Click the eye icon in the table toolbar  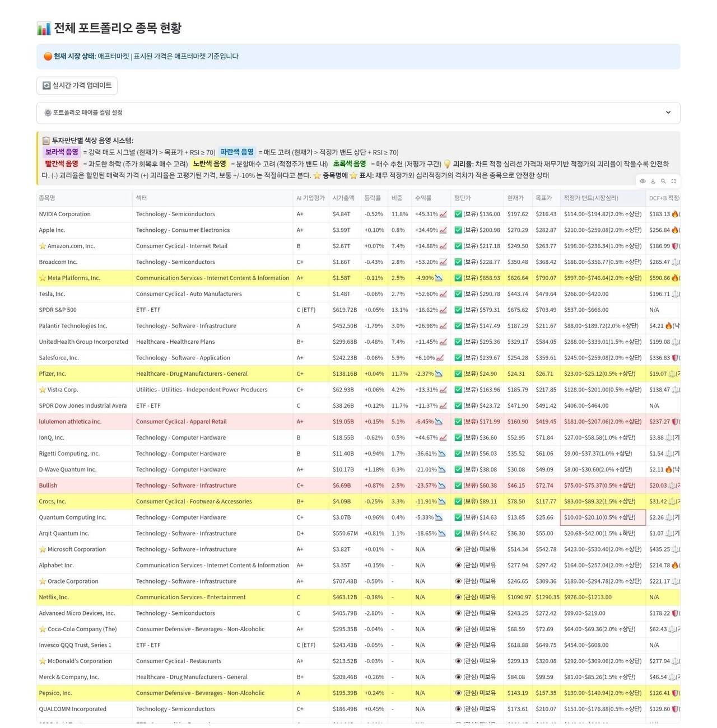[x=642, y=181]
